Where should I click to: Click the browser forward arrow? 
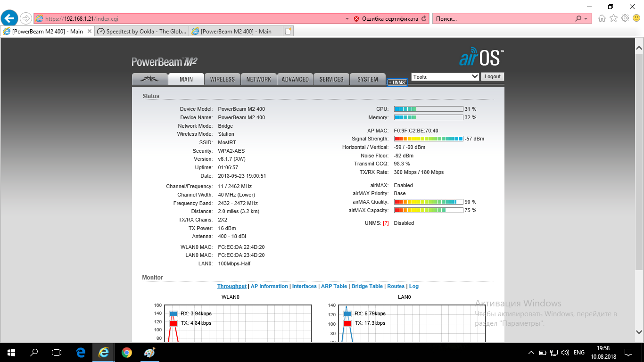point(26,19)
